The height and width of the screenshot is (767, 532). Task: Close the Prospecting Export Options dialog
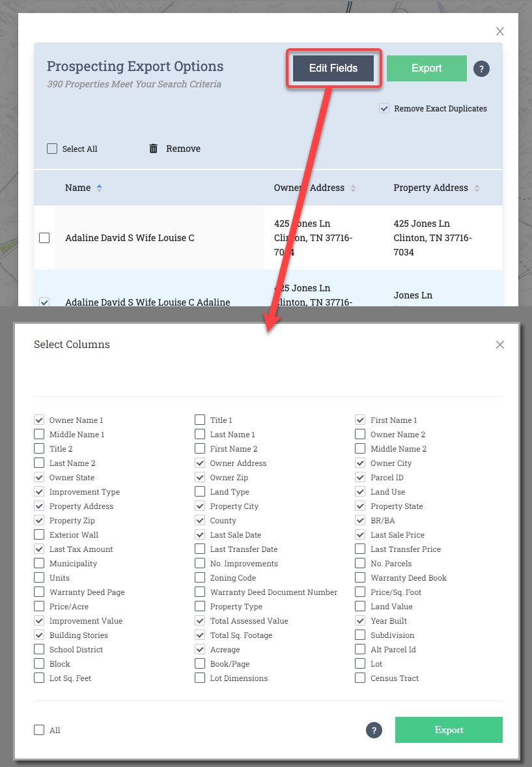pos(500,31)
